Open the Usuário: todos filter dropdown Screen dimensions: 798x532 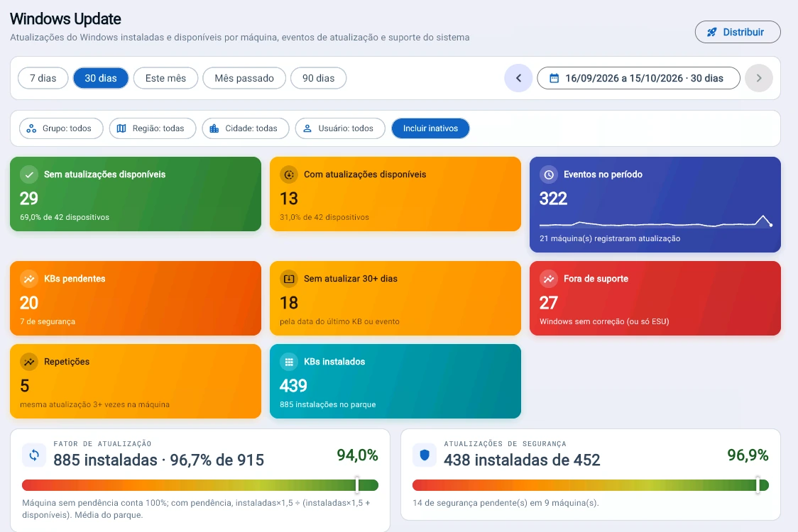click(x=340, y=128)
